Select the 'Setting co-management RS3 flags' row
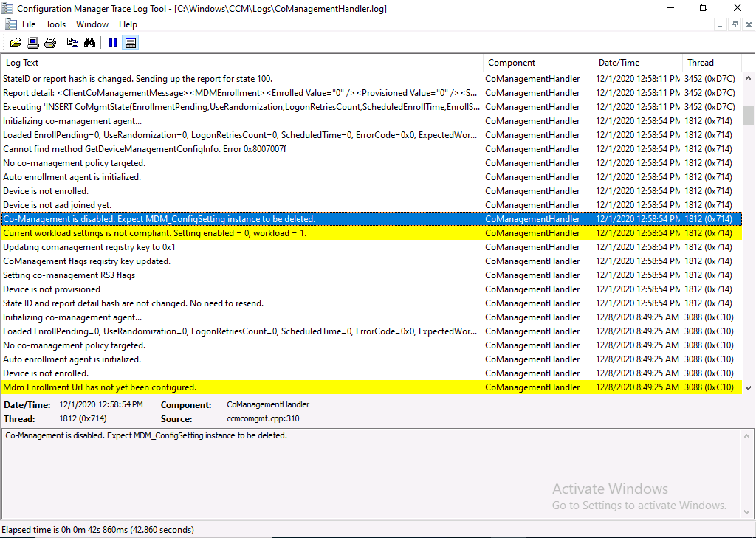This screenshot has width=756, height=538. coord(371,275)
